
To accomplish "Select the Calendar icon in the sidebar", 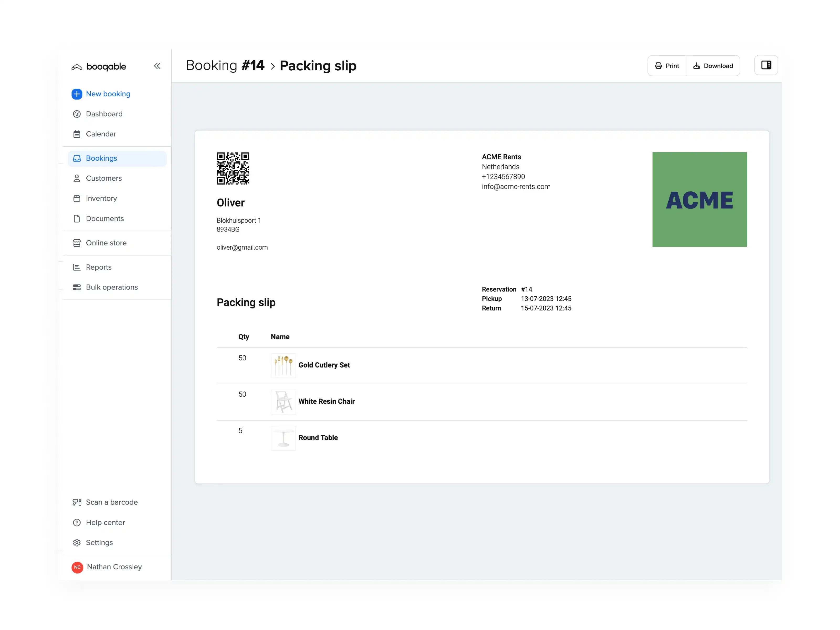I will [77, 134].
